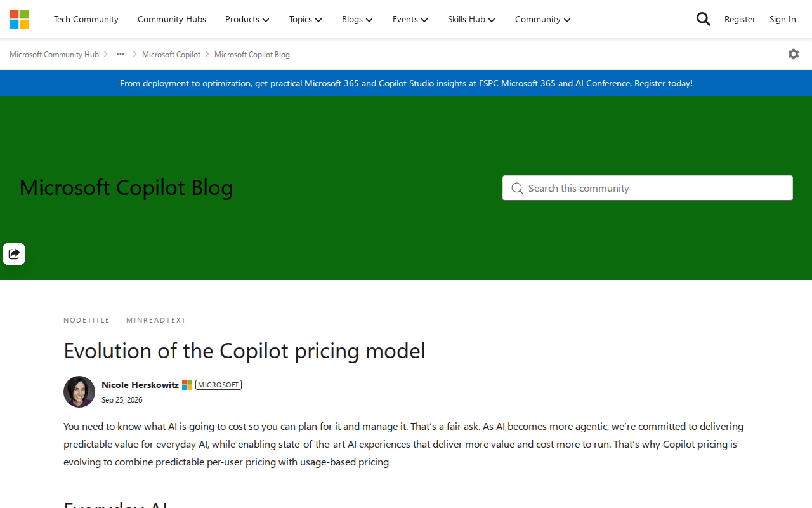Screen dimensions: 812x508
Task: Click the article title about Copilot pricing
Action: (244, 351)
